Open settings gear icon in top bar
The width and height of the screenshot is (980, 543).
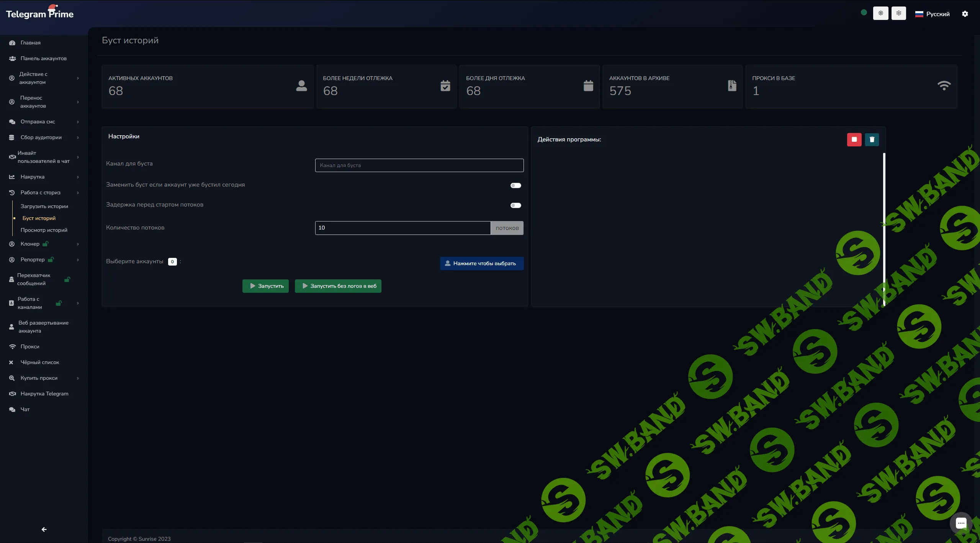coord(965,14)
